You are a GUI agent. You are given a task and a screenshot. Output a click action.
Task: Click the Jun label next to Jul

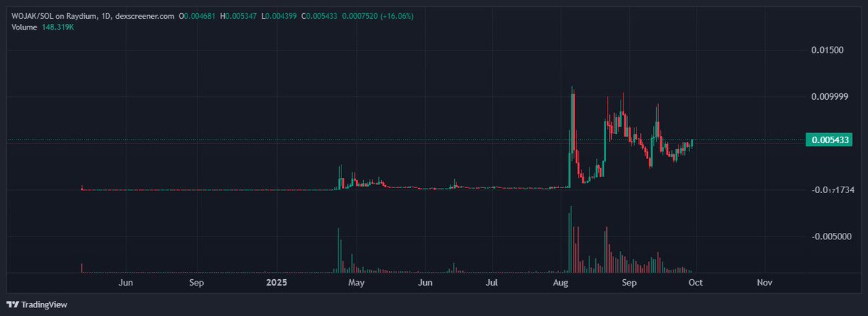426,282
